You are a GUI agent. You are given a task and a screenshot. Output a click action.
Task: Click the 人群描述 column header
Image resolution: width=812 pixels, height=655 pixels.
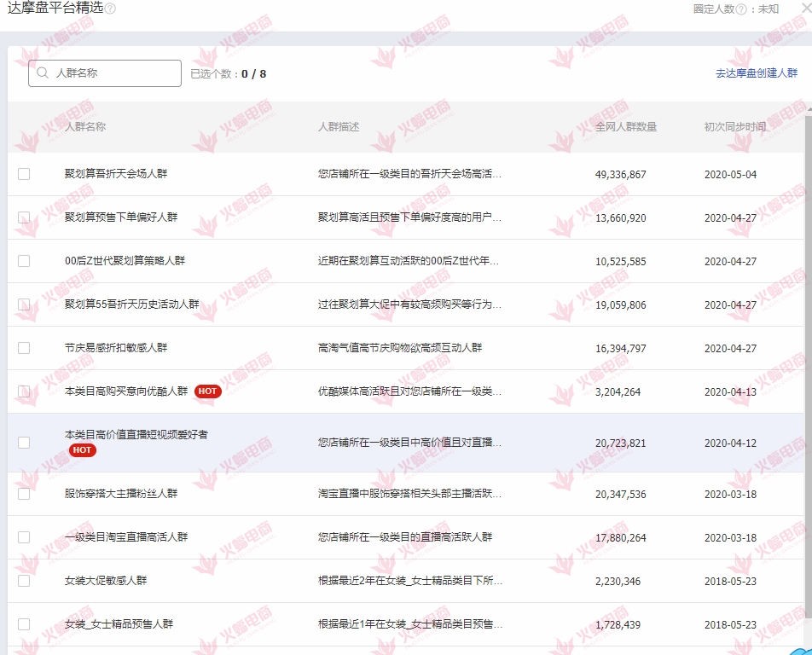339,127
